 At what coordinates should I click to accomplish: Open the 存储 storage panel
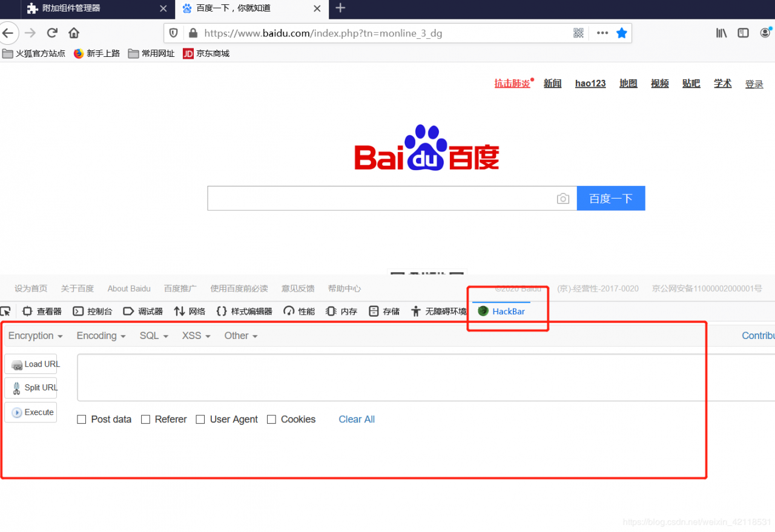tap(384, 311)
